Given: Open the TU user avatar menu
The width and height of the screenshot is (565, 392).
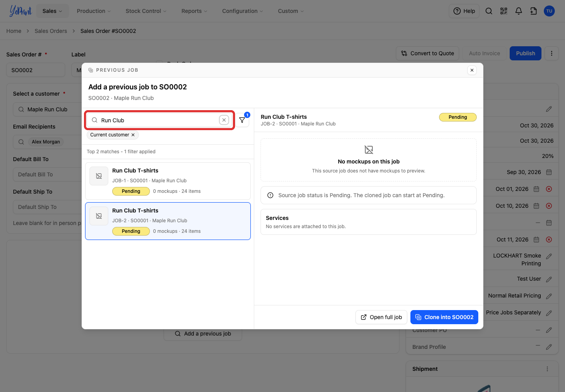Looking at the screenshot, I should (549, 11).
